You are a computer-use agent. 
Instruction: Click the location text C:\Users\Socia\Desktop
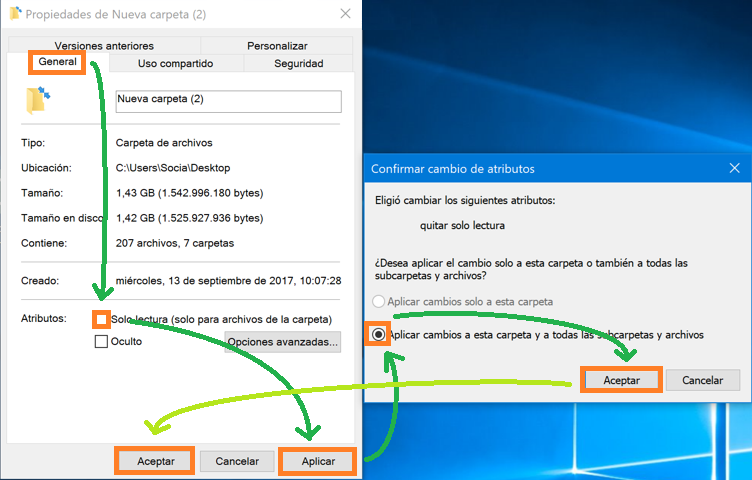[173, 168]
